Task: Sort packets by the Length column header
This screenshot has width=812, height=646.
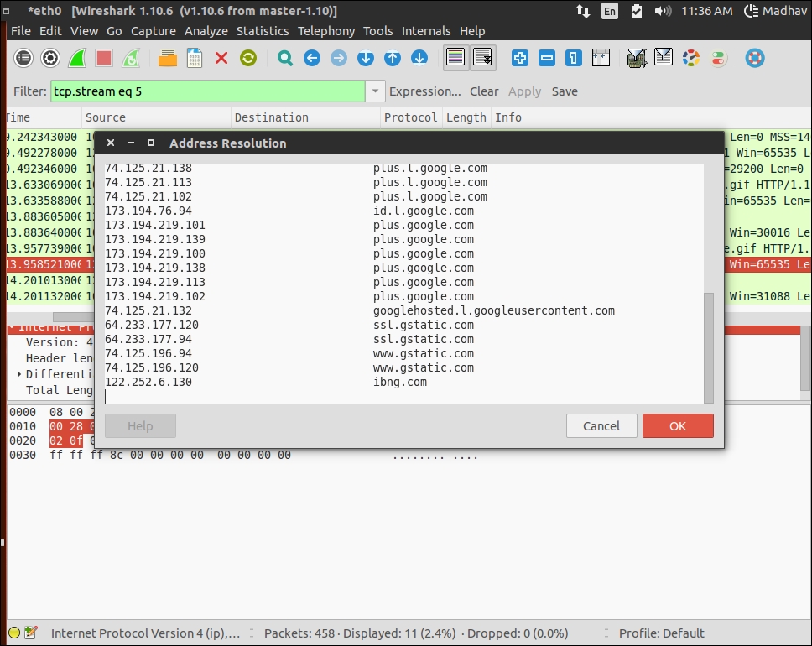Action: (466, 117)
